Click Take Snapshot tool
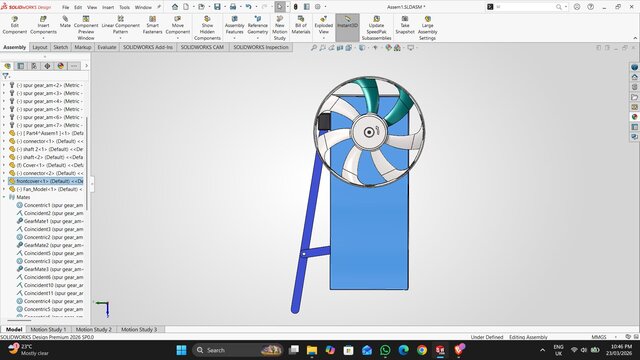640x360 pixels. click(x=405, y=25)
